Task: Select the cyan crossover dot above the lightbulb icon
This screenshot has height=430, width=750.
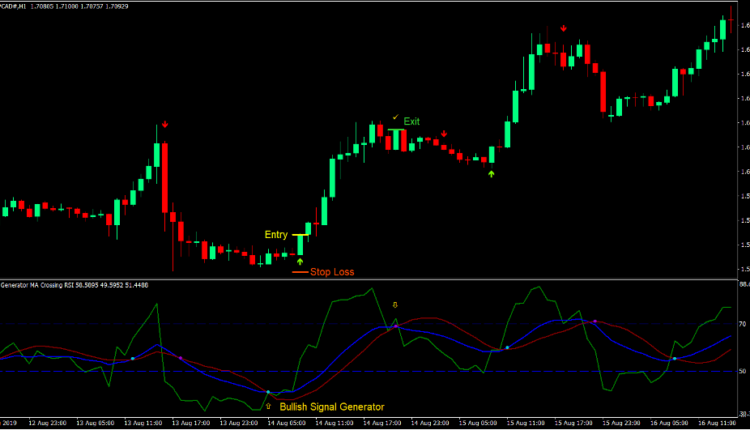Action: click(268, 392)
